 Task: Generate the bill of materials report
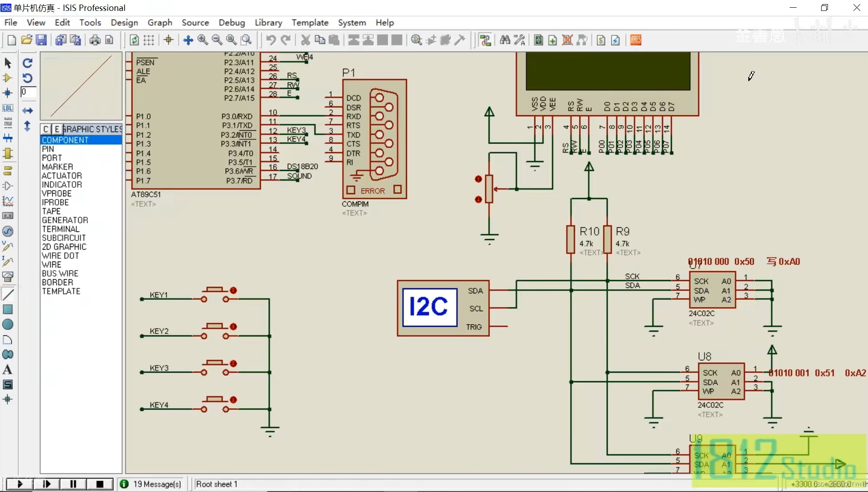coord(601,40)
